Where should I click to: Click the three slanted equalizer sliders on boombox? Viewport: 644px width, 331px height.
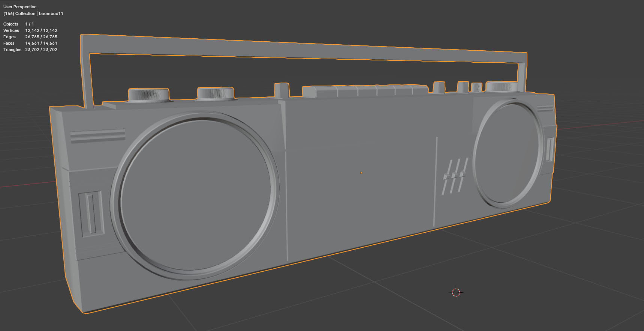pos(455,176)
